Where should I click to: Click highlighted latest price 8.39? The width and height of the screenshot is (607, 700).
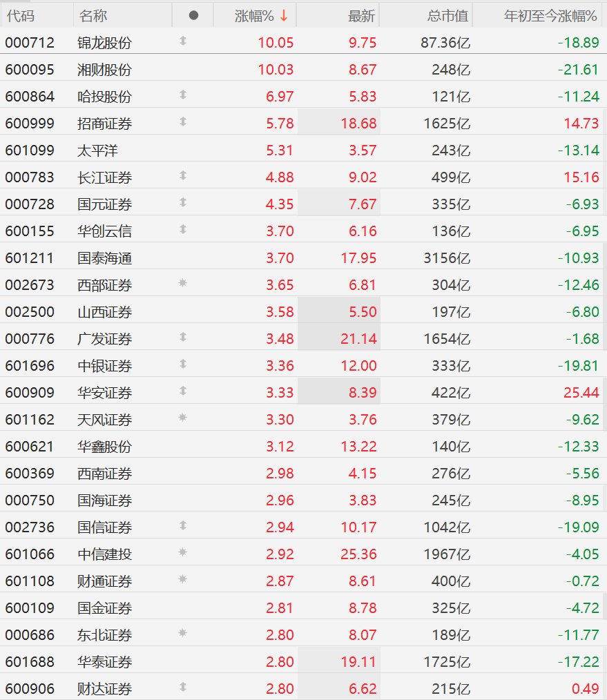pos(363,392)
